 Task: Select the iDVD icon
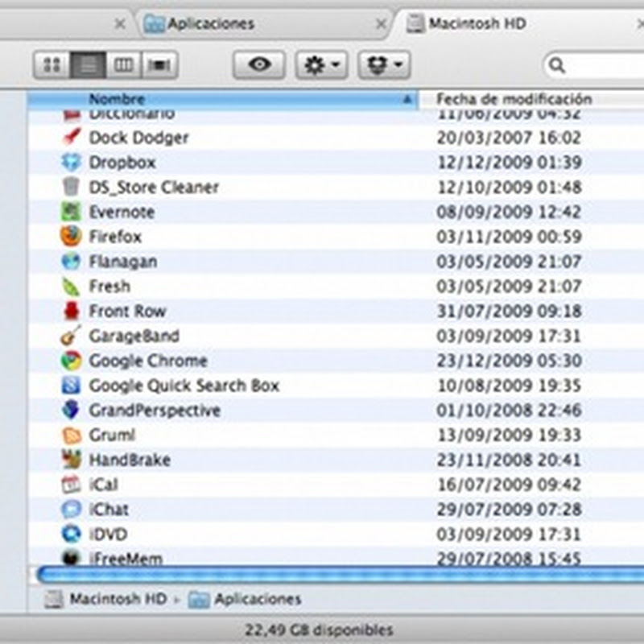(x=71, y=534)
